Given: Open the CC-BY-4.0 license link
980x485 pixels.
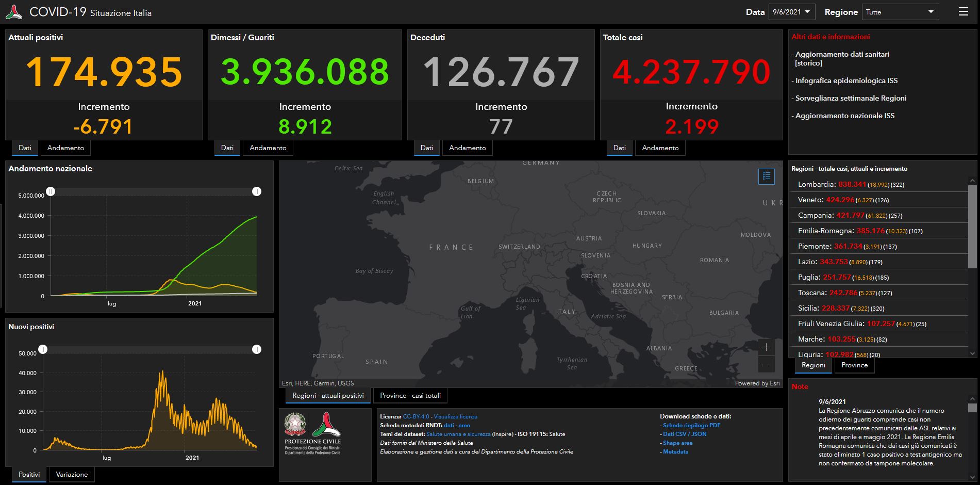Looking at the screenshot, I should 416,416.
